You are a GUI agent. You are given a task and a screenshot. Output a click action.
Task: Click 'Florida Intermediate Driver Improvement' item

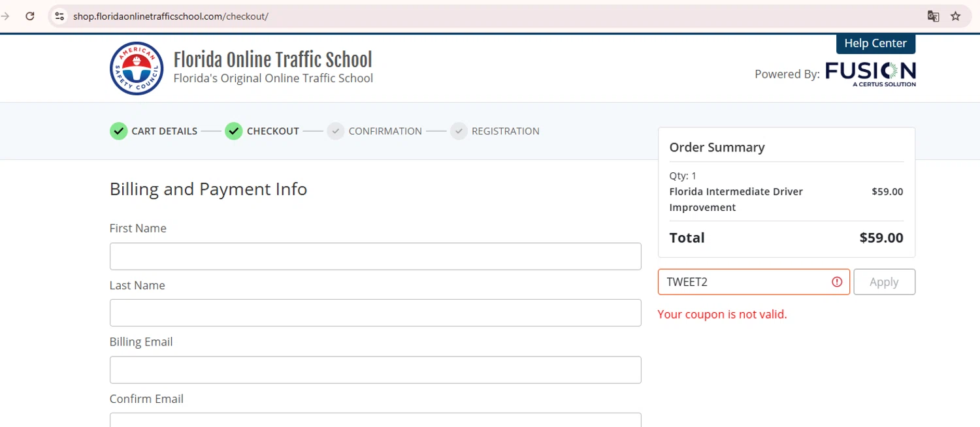736,200
